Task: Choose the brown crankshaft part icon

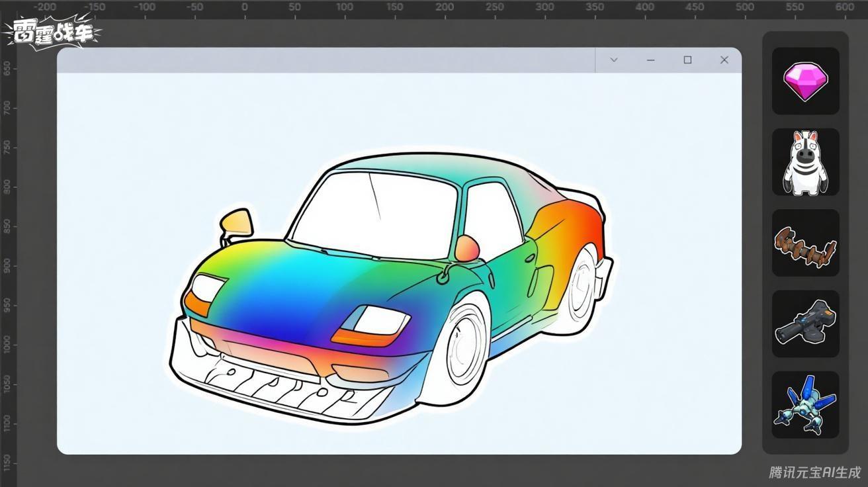Action: tap(805, 243)
